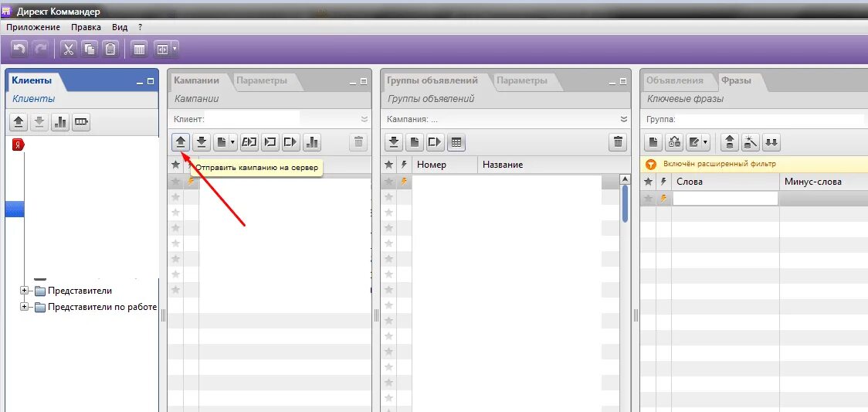The height and width of the screenshot is (412, 868).
Task: Click the import icon with left-pointing triangle
Action: pyautogui.click(x=270, y=142)
